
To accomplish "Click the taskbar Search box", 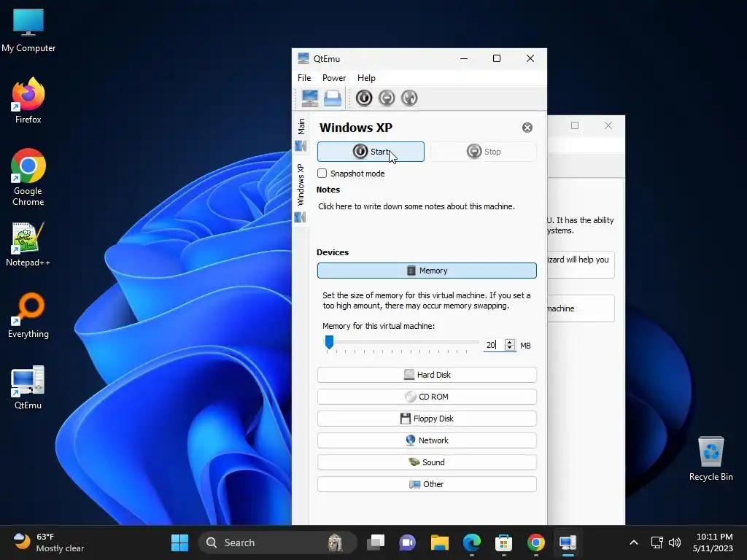I will 277,542.
